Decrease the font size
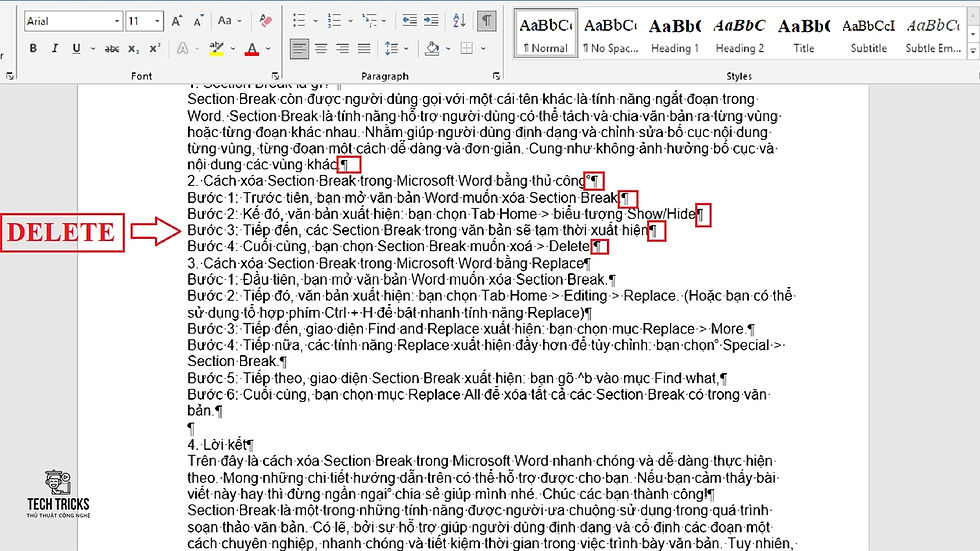The height and width of the screenshot is (551, 980). pyautogui.click(x=198, y=21)
